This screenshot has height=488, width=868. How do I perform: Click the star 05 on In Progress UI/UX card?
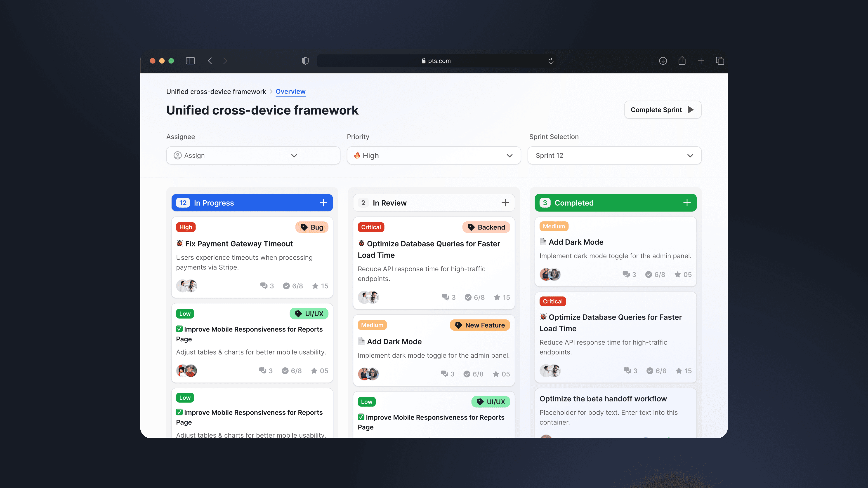[319, 371]
